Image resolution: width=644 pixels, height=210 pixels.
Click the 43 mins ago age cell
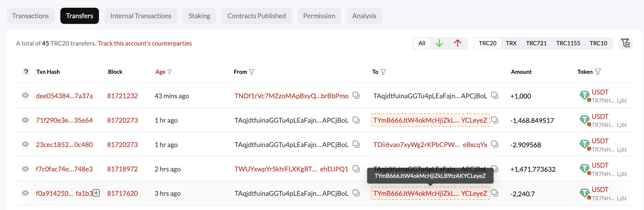172,96
